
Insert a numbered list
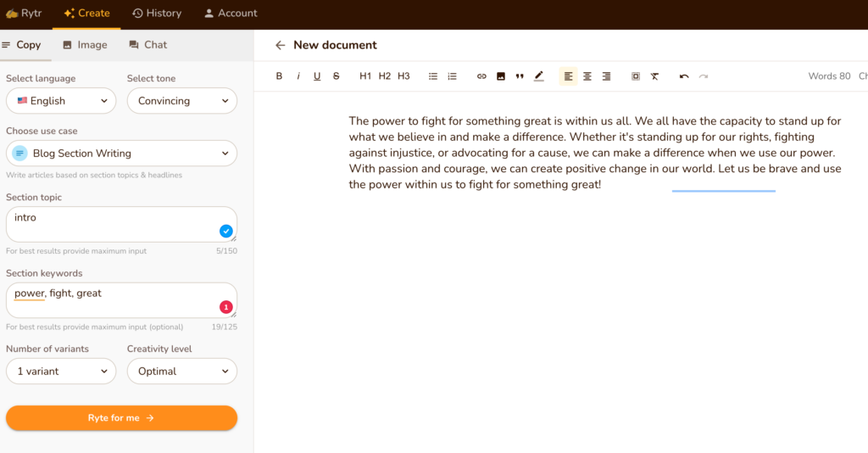coord(453,76)
